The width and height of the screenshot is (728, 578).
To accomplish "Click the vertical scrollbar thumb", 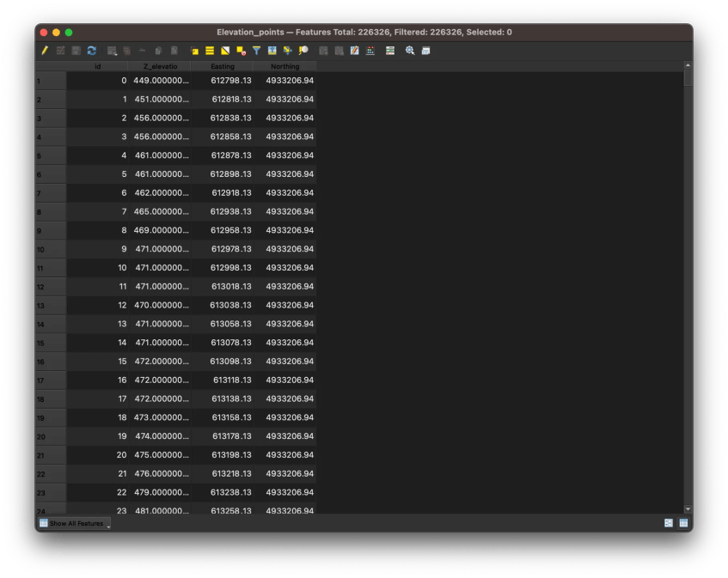I will pos(688,78).
